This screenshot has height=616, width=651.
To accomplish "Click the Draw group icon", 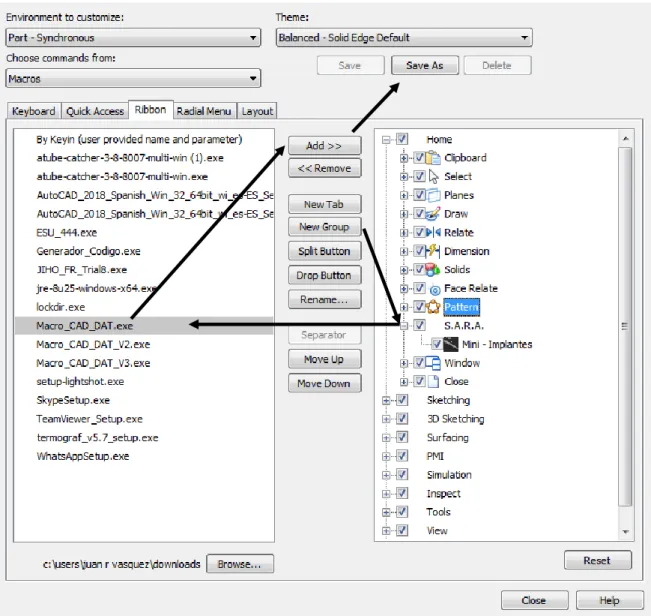I will pos(433,214).
